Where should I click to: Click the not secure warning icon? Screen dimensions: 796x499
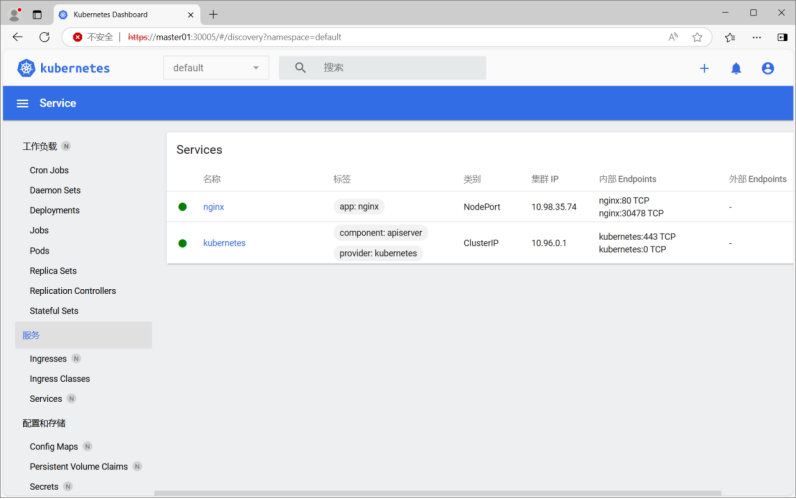tap(78, 37)
